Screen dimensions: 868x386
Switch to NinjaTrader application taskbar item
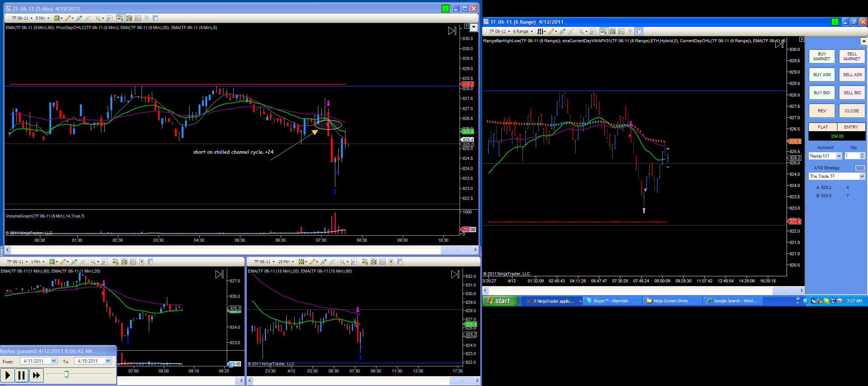[x=552, y=301]
